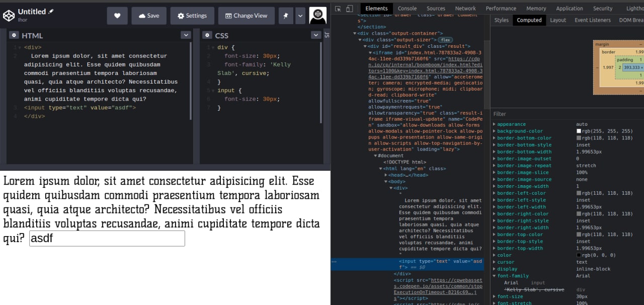Viewport: 644px width, 305px height.
Task: Open the Performance tab
Action: pyautogui.click(x=501, y=9)
